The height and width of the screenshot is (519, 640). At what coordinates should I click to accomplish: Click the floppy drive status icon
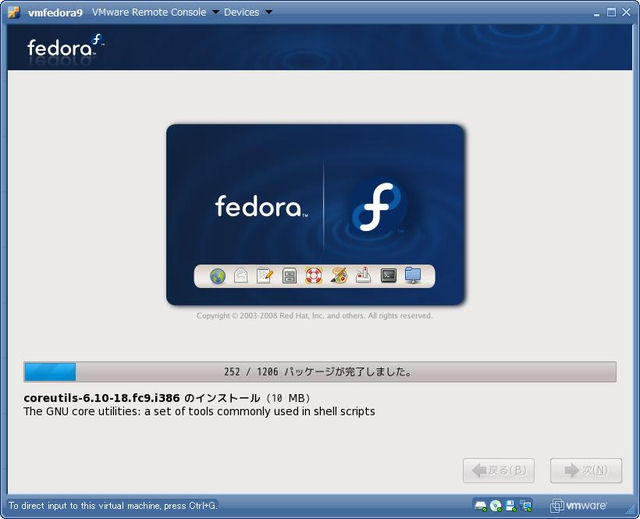click(x=511, y=506)
